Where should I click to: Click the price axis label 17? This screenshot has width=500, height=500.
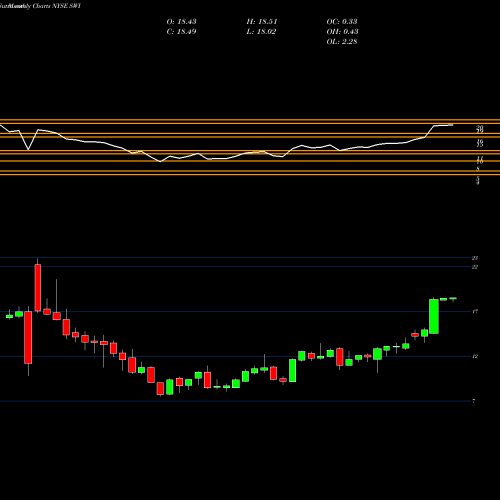tap(475, 312)
